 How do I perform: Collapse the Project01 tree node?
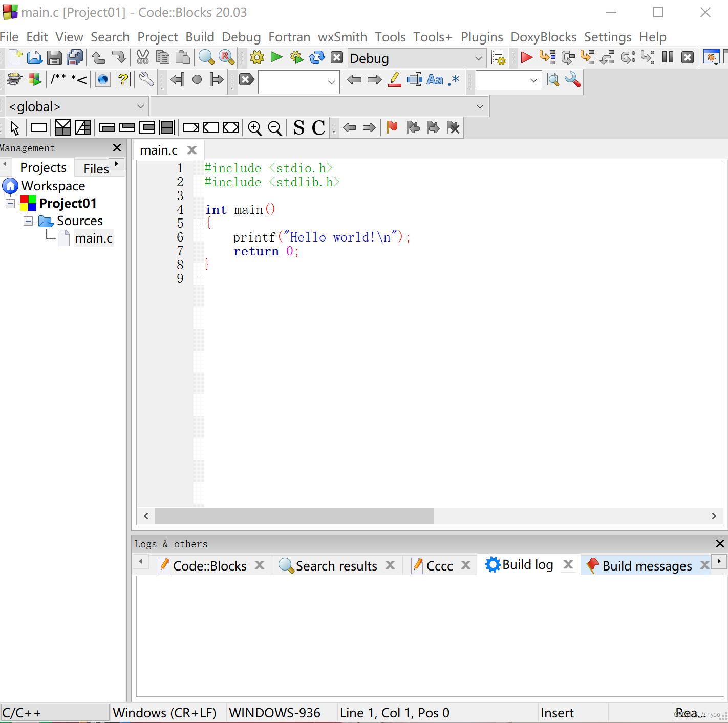tap(10, 204)
